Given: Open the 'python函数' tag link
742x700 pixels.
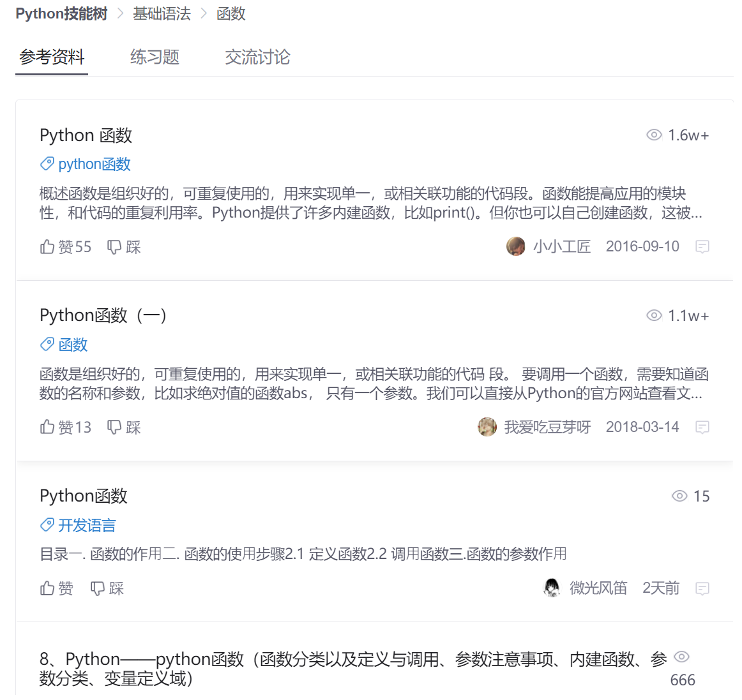Looking at the screenshot, I should click(94, 164).
